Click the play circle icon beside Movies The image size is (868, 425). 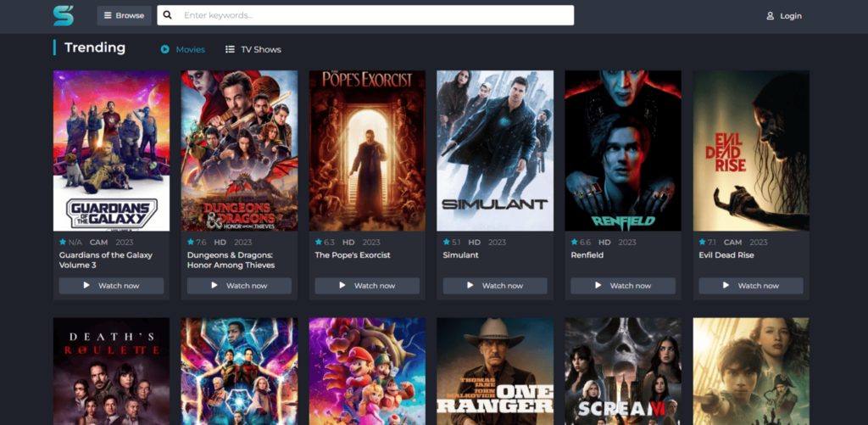coord(165,49)
